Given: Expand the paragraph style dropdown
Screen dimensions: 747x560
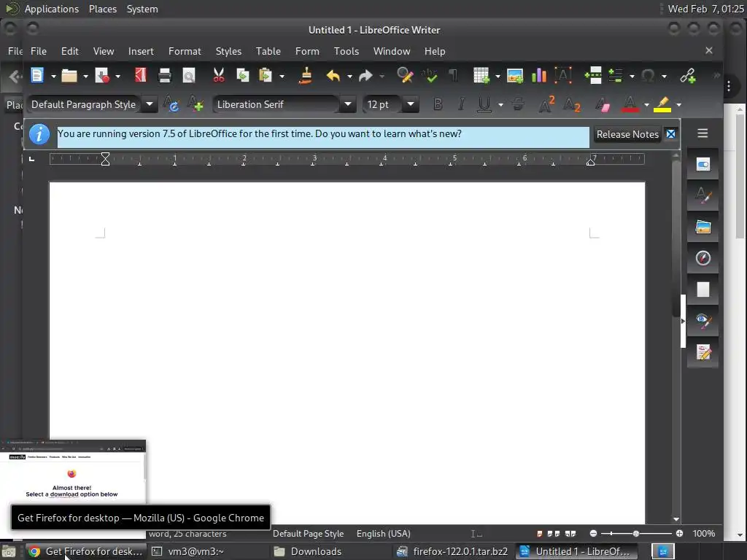Looking at the screenshot, I should click(x=149, y=104).
